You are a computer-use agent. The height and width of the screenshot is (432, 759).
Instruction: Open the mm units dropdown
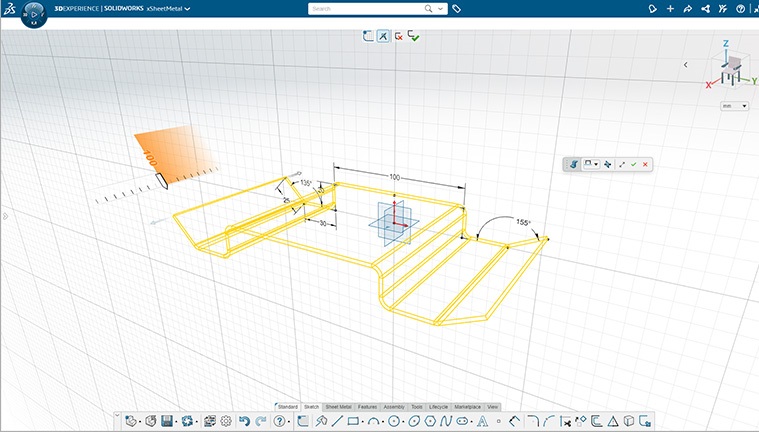tap(735, 106)
